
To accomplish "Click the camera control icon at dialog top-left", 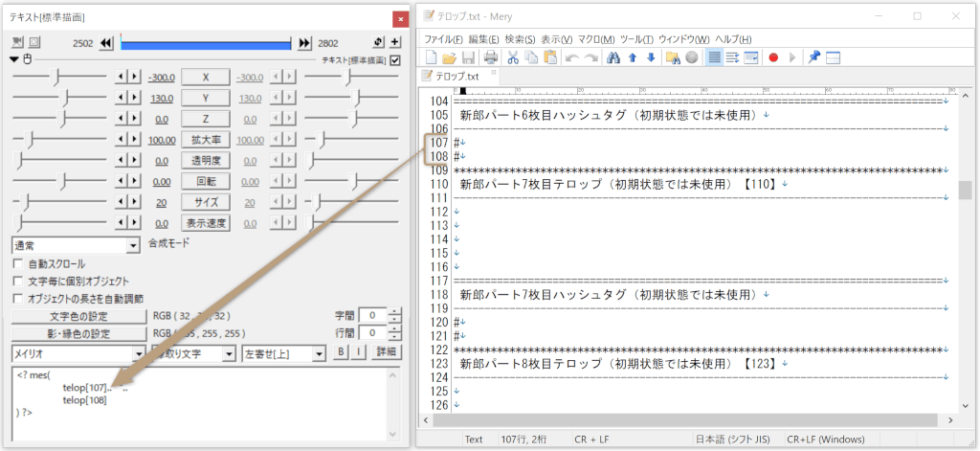I will coord(17,42).
